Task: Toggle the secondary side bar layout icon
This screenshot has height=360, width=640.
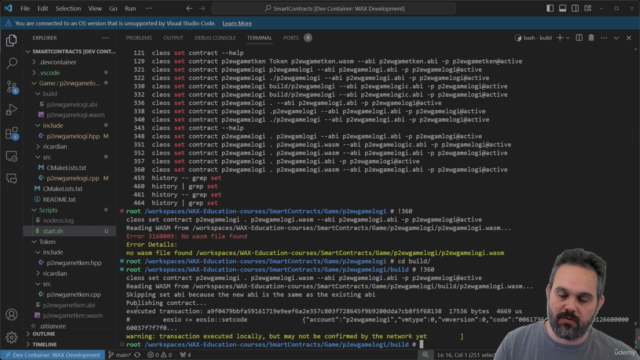Action: pos(575,8)
